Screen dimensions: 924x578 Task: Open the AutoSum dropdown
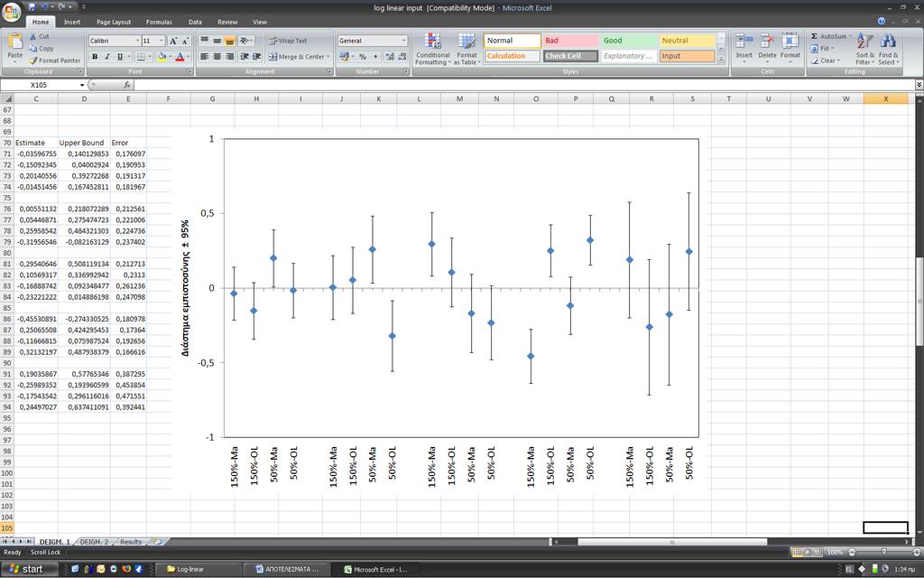pyautogui.click(x=850, y=36)
